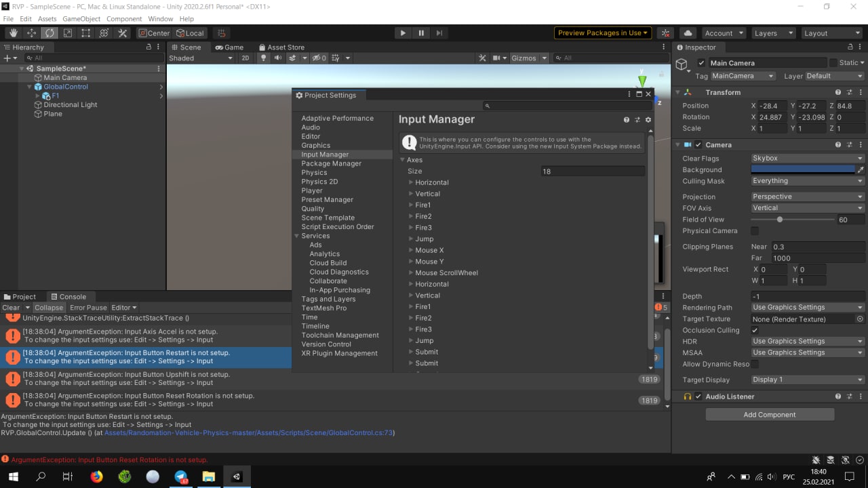Enable Physical Camera checkbox

point(755,231)
